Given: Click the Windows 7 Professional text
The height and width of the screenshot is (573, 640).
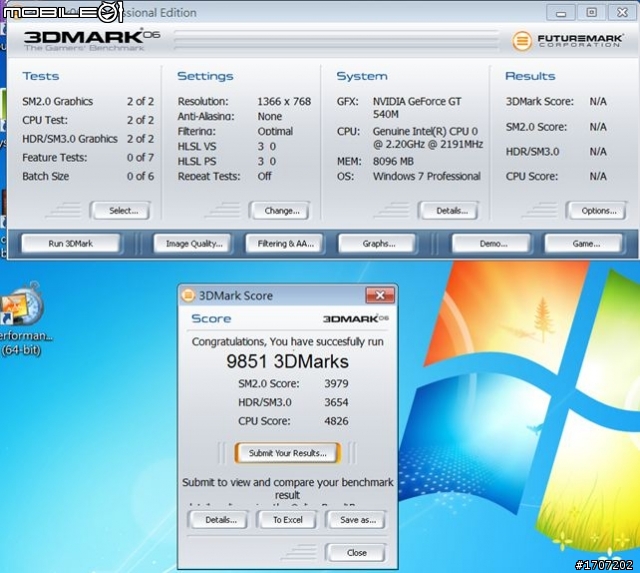Looking at the screenshot, I should 427,176.
